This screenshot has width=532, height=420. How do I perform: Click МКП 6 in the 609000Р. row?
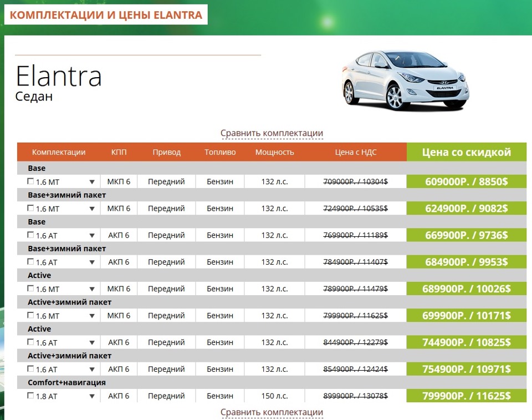(x=119, y=182)
